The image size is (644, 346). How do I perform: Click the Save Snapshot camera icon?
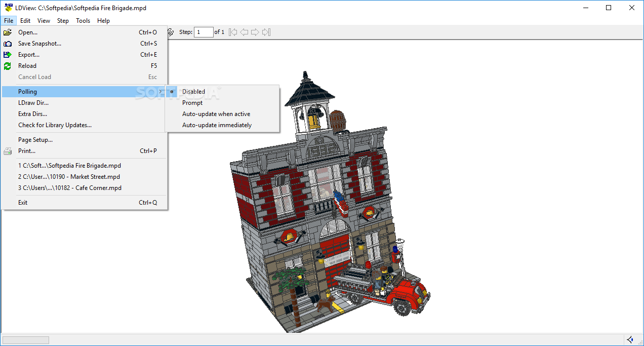pyautogui.click(x=8, y=44)
